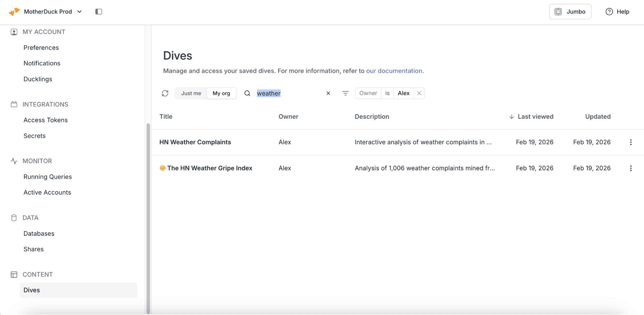The image size is (644, 315).
Task: Click the search magnifier icon
Action: coord(247,93)
